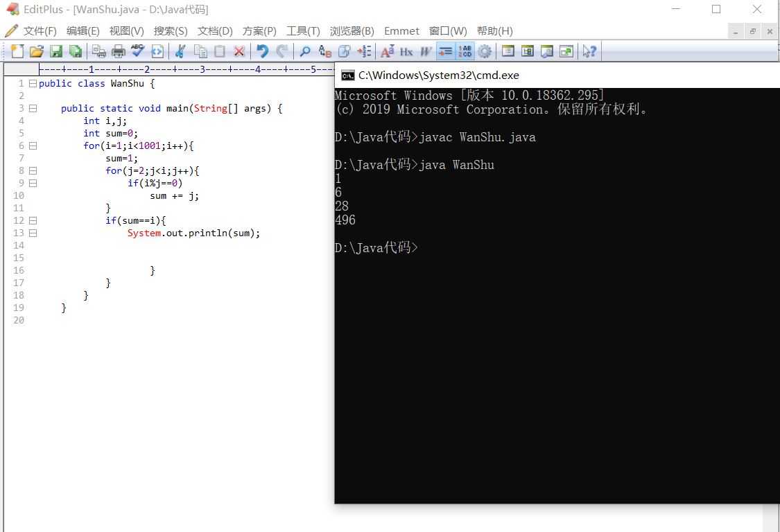Toggle Word Wrap with the W icon

[426, 51]
